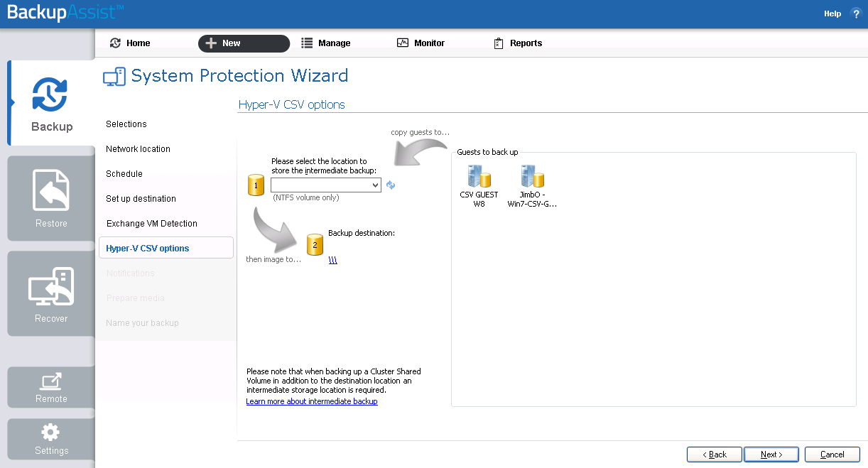868x468 pixels.
Task: Open the intermediate backup location dropdown
Action: pyautogui.click(x=326, y=185)
